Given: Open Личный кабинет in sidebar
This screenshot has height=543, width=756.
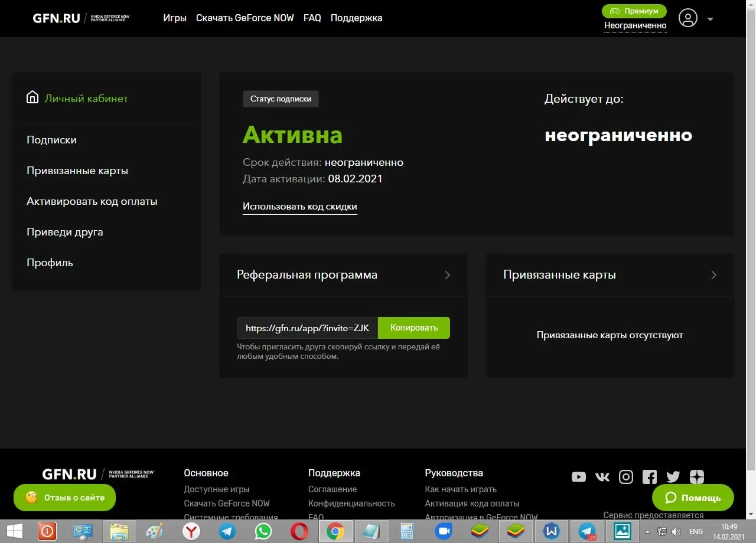Looking at the screenshot, I should pyautogui.click(x=86, y=99).
